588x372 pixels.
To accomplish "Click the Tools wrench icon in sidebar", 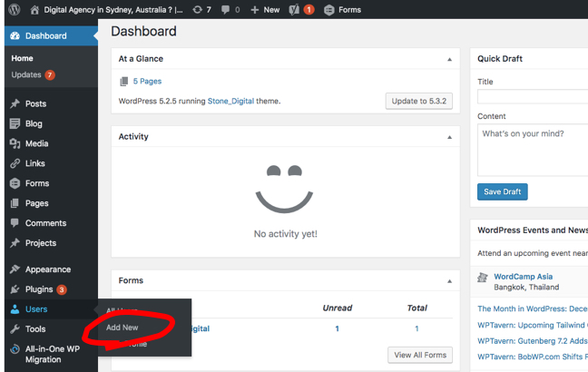I will tap(15, 328).
